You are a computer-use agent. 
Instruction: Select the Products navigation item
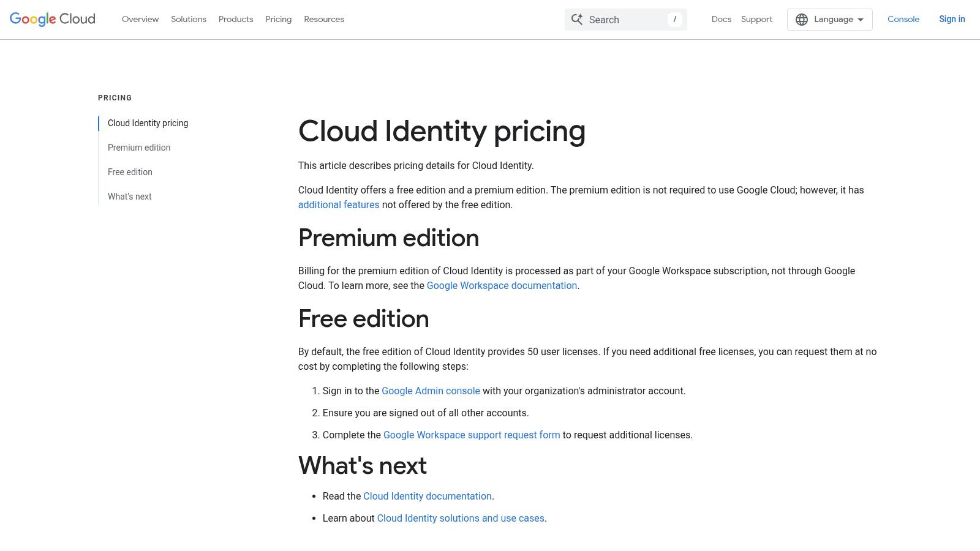click(235, 19)
